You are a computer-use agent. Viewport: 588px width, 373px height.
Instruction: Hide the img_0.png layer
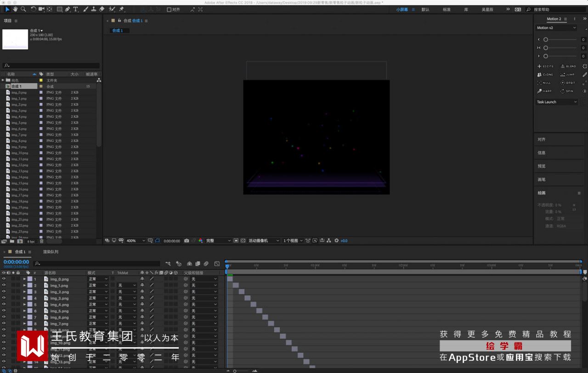pos(4,279)
